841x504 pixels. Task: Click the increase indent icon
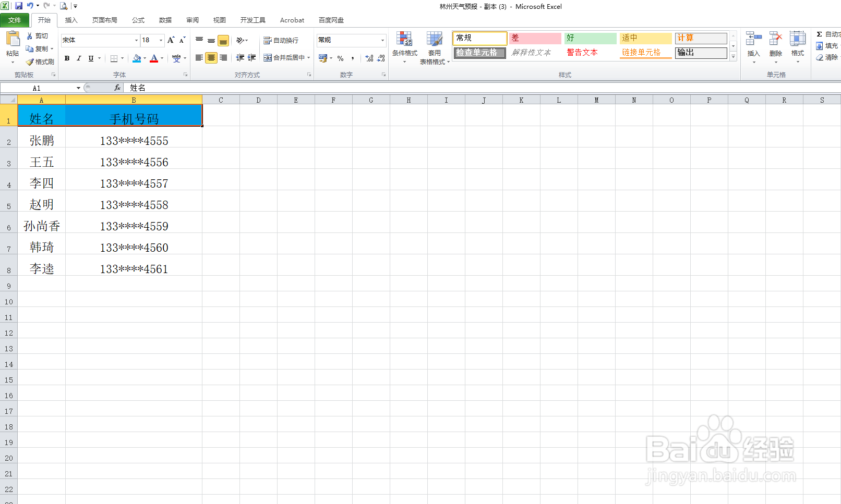[x=252, y=58]
